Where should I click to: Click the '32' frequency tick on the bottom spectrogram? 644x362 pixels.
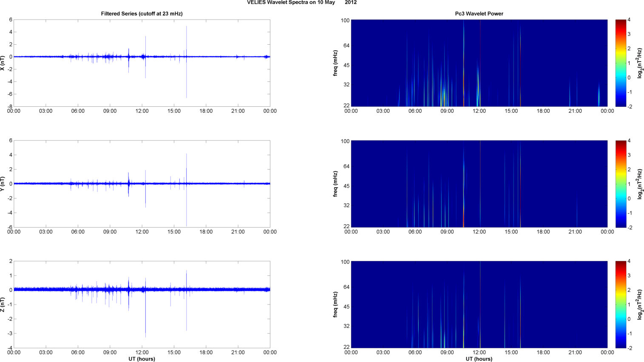coord(346,326)
